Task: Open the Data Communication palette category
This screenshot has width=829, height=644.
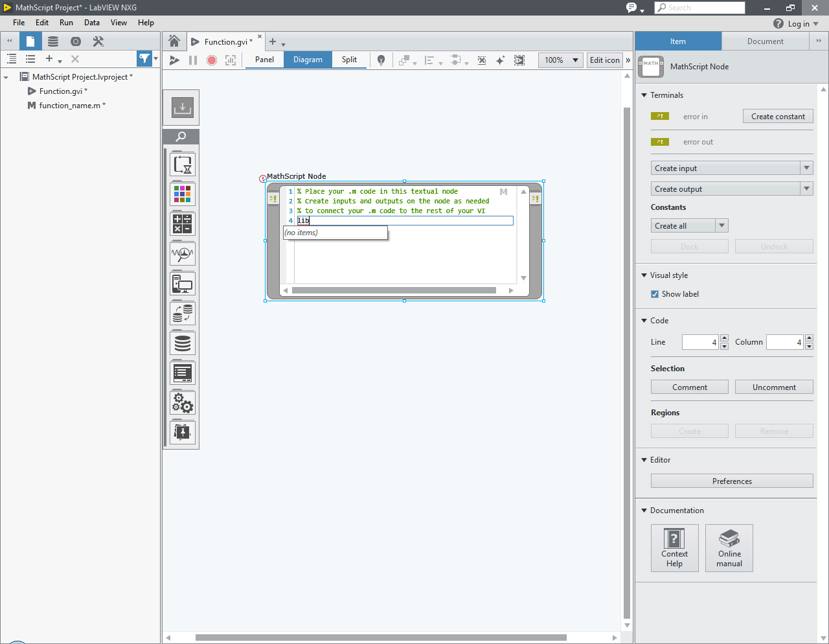Action: tap(183, 314)
